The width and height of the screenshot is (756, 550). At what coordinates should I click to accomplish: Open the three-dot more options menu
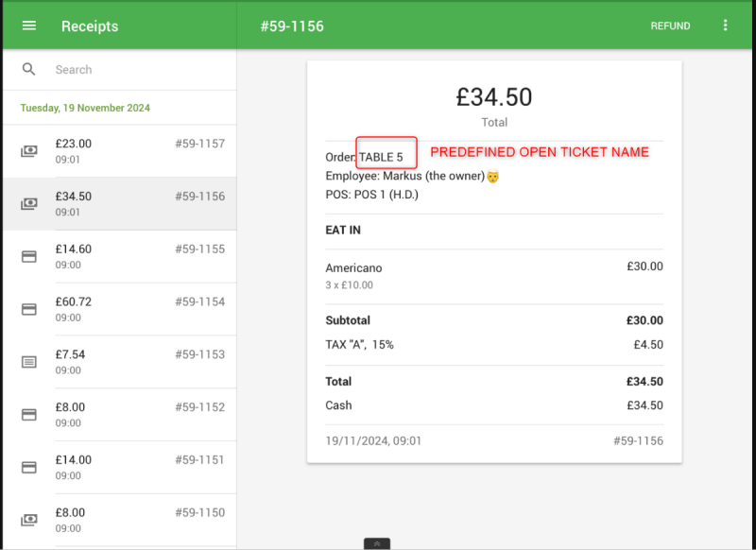[x=725, y=26]
